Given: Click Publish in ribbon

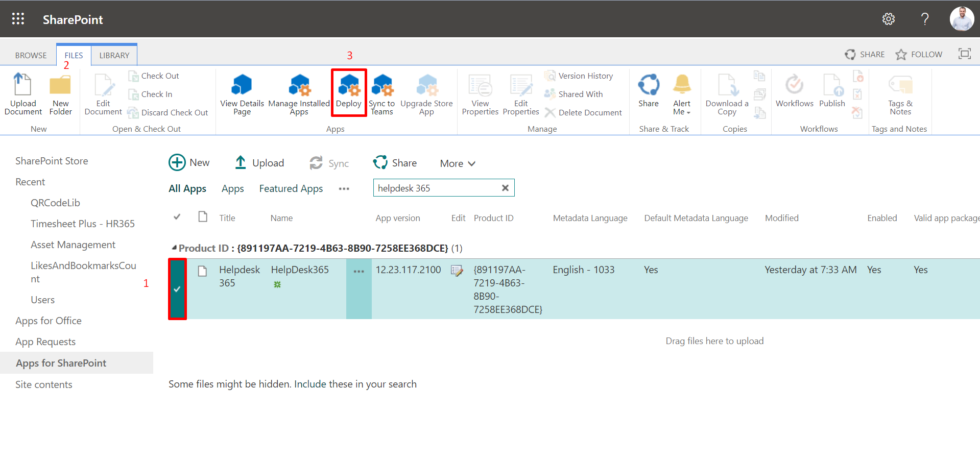Looking at the screenshot, I should click(x=832, y=91).
